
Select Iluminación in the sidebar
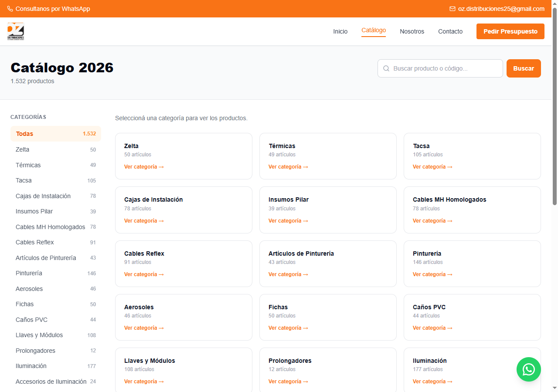click(x=56, y=366)
